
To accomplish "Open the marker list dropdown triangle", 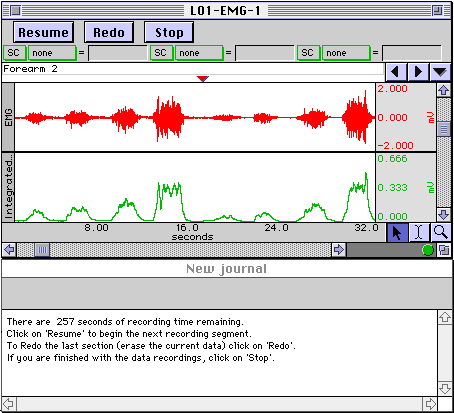I will [x=440, y=72].
